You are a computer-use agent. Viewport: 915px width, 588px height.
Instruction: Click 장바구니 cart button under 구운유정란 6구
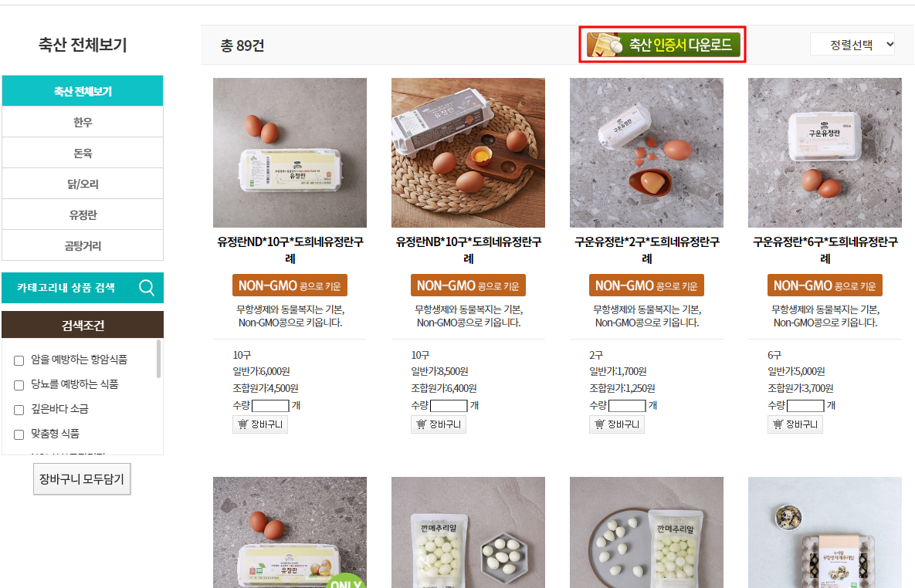[795, 424]
